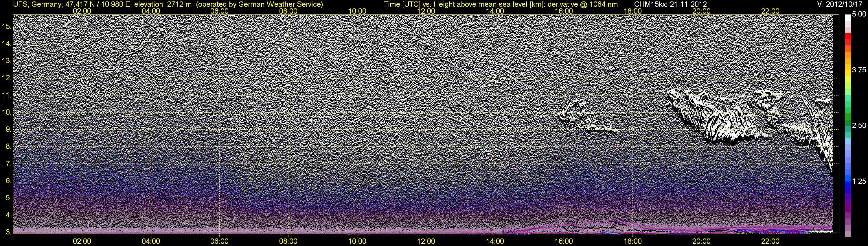Click the bottom time axis label '06:00'

(219, 241)
